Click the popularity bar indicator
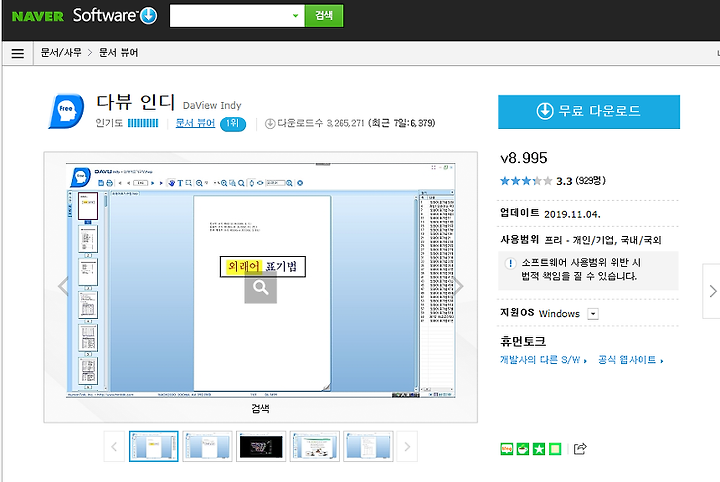 coord(143,123)
